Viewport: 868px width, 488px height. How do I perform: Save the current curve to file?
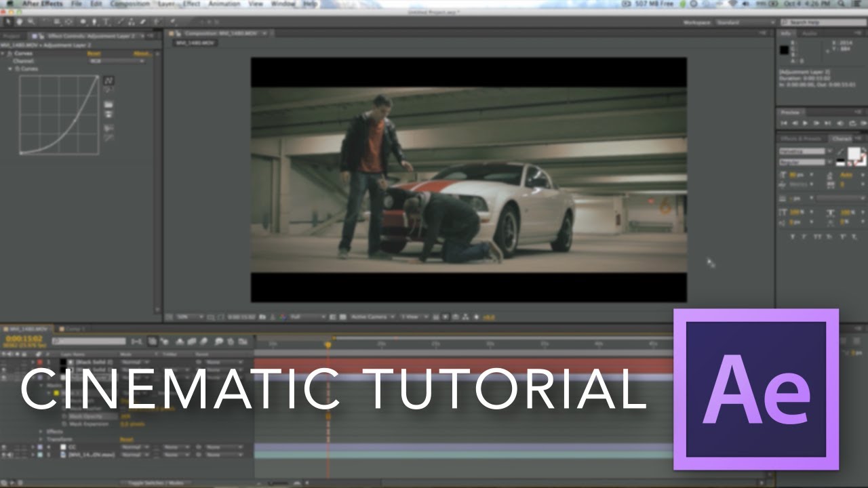[108, 115]
